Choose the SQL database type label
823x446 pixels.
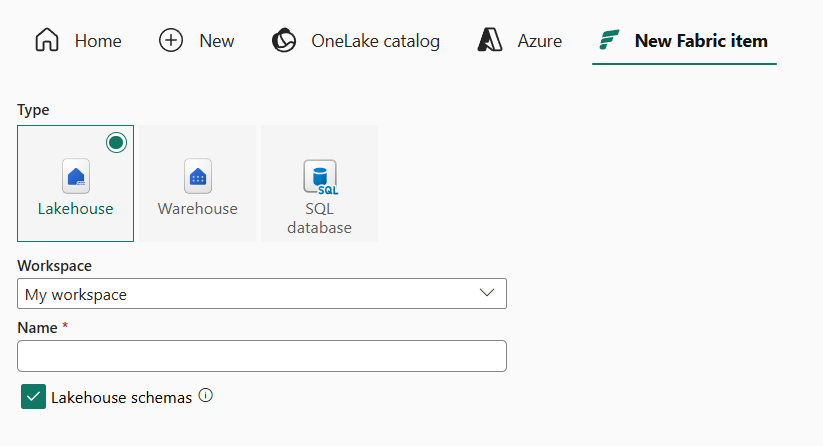[319, 218]
